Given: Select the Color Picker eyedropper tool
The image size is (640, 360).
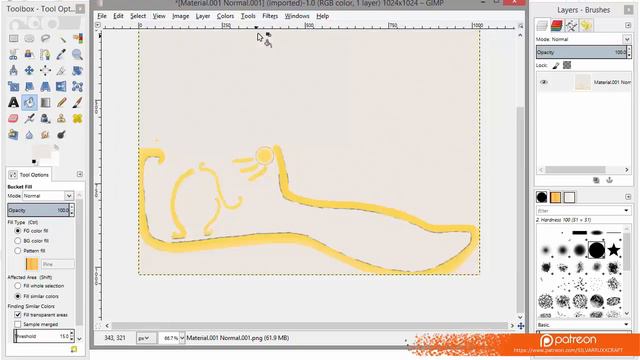Looking at the screenshot, I should 62,55.
